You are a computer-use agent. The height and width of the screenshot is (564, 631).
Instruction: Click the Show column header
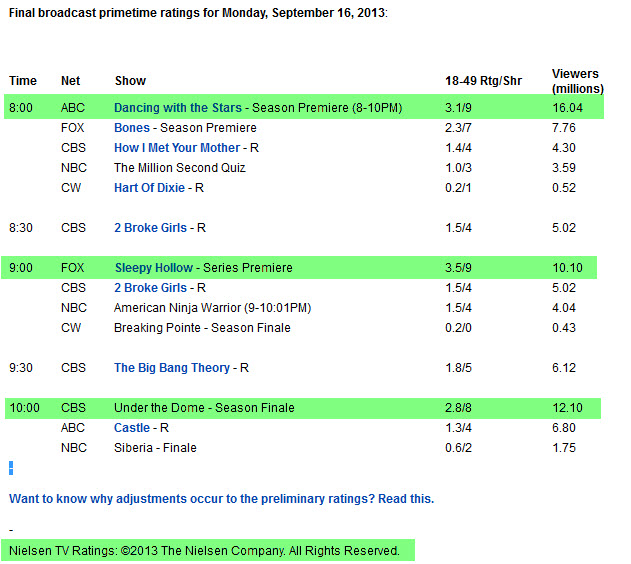coord(130,81)
